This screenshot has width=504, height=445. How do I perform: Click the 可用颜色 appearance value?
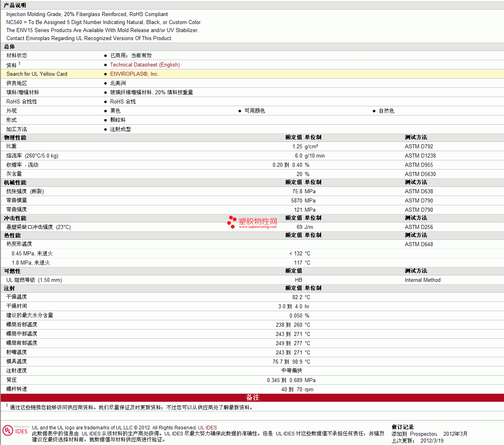(255, 111)
